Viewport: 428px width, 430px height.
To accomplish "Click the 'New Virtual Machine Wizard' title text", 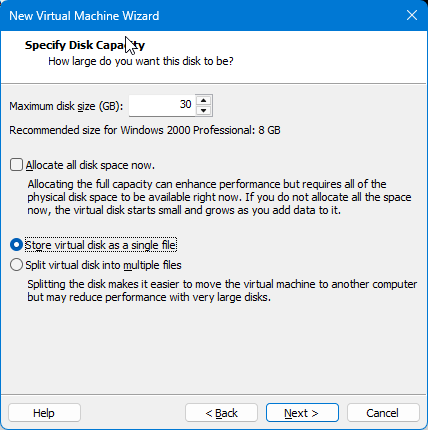I will (84, 16).
